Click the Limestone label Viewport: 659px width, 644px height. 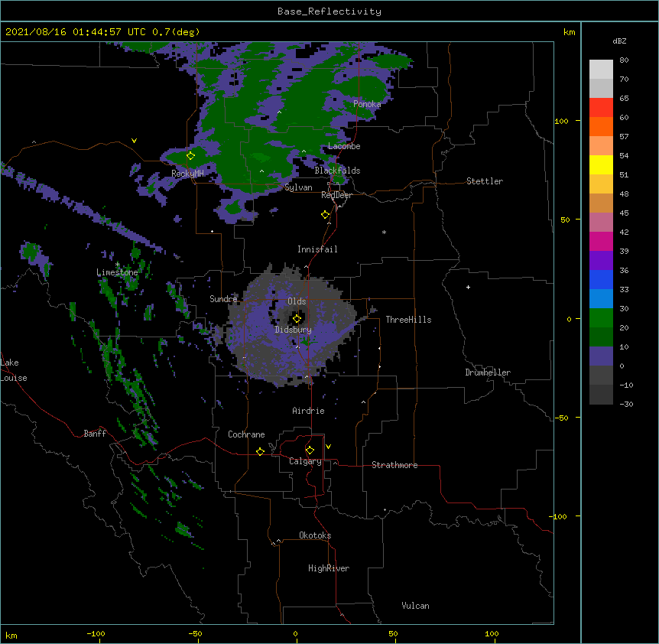click(x=117, y=272)
